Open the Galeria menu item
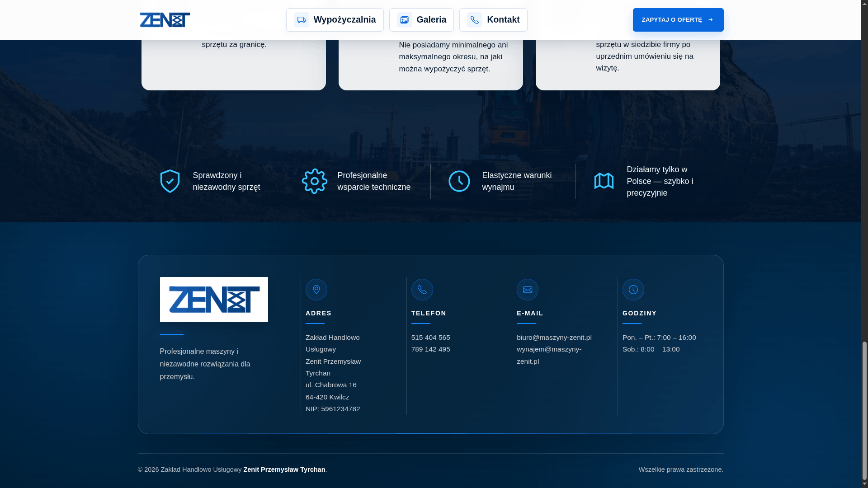The image size is (868, 488). (421, 20)
